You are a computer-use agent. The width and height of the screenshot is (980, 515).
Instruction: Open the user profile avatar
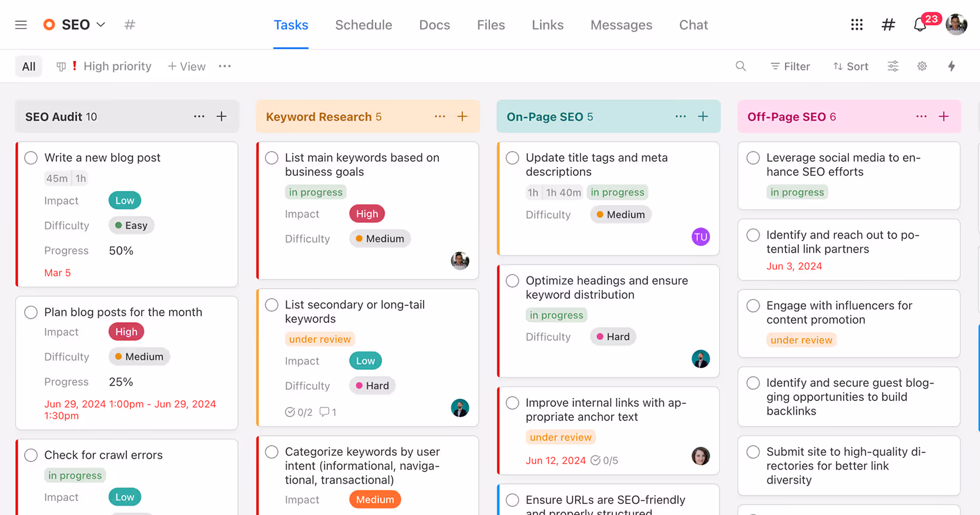point(956,25)
